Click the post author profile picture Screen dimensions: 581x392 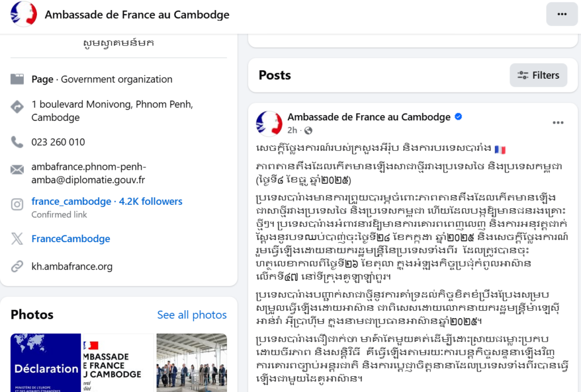(x=269, y=124)
